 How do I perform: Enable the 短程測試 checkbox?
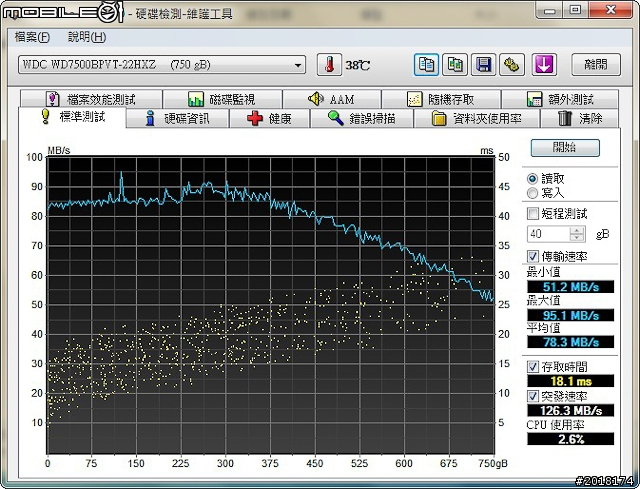pos(532,213)
